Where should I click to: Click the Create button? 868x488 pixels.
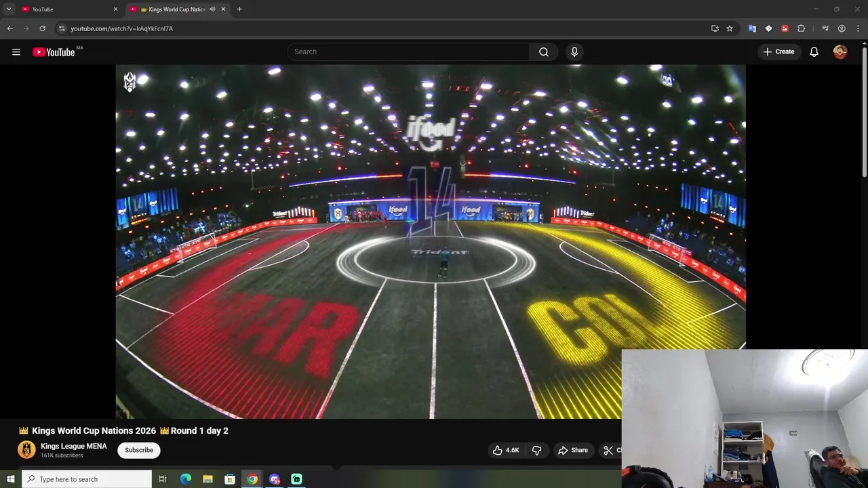[778, 52]
